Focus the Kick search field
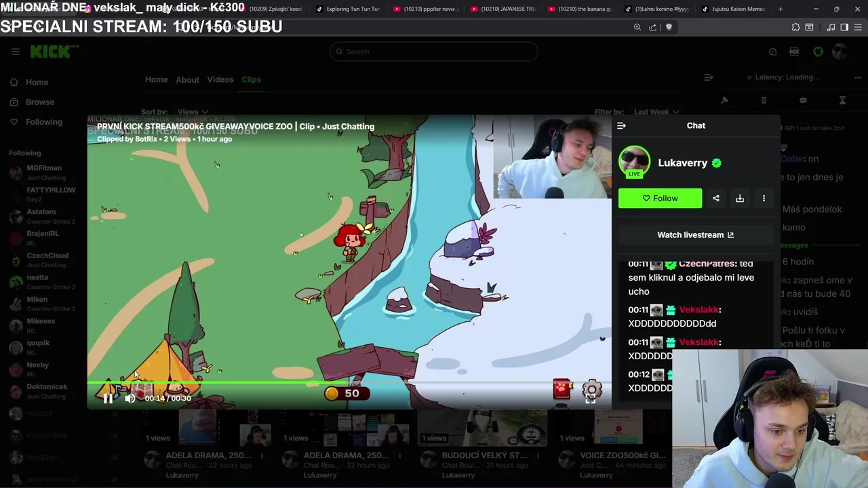 (x=433, y=52)
